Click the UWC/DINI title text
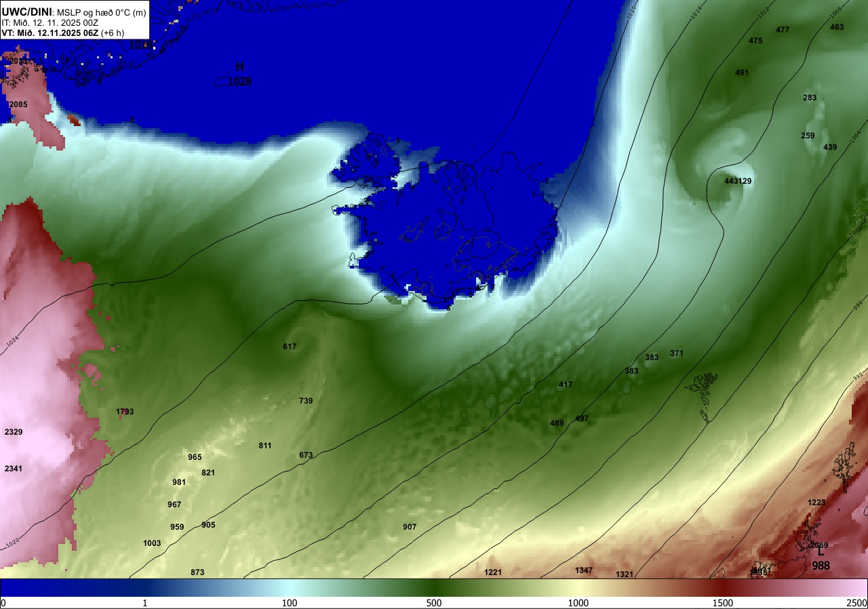 tap(26, 11)
